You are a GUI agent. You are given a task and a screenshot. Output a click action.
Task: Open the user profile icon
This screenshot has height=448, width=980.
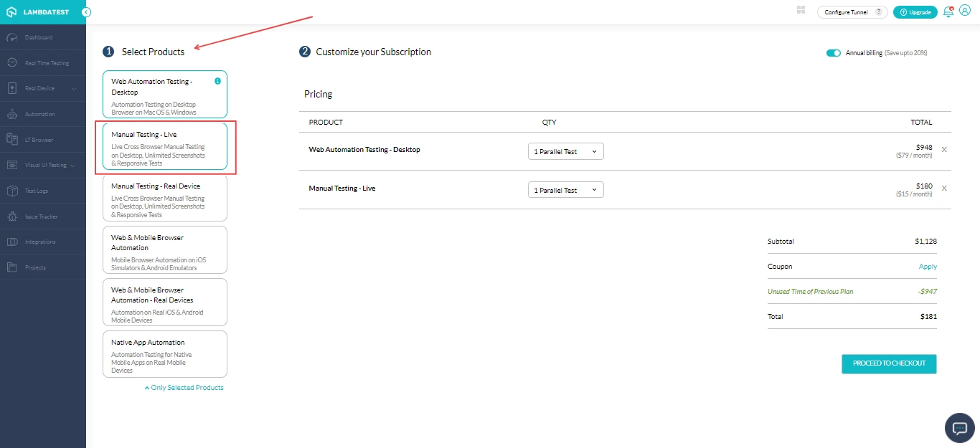(x=965, y=11)
